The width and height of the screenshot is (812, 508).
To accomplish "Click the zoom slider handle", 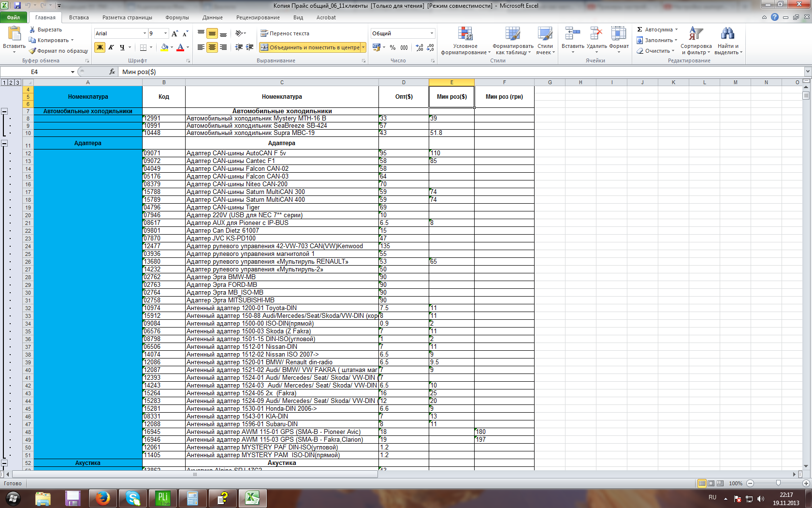I will coord(778,483).
